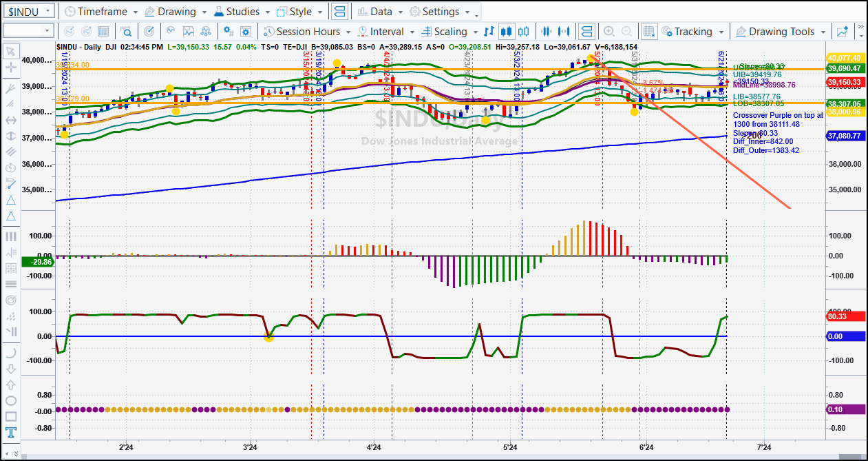Select the blue trend line drawing tool
The width and height of the screenshot is (868, 461).
11,183
